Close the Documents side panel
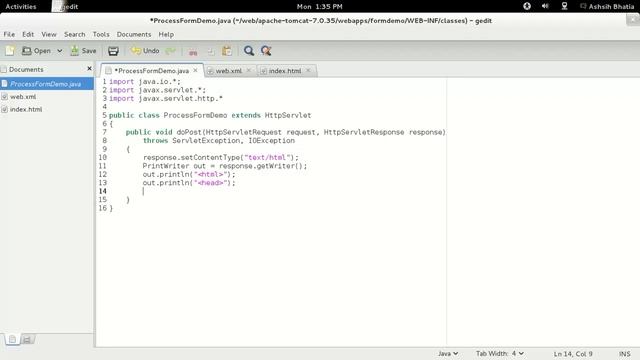The image size is (640, 360). coord(89,69)
